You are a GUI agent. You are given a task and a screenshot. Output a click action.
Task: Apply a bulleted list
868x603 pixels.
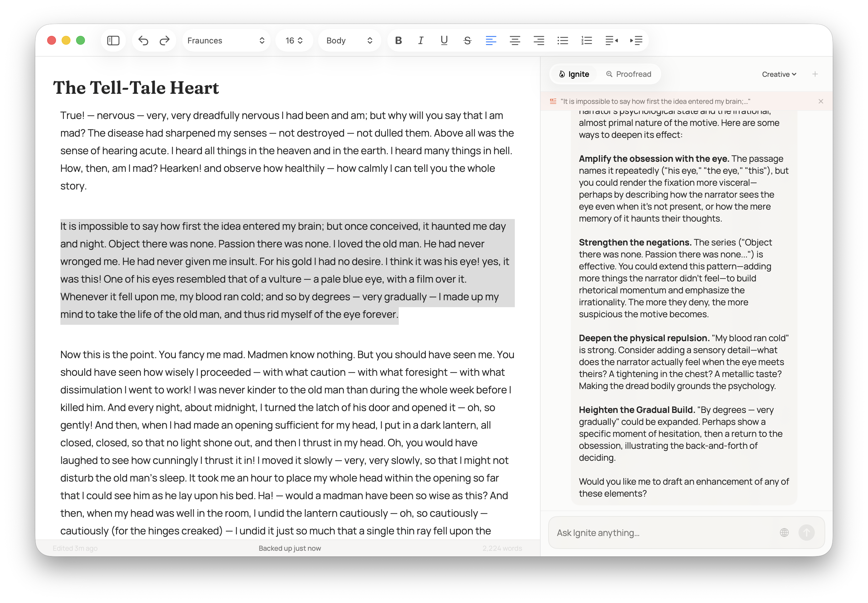[563, 40]
